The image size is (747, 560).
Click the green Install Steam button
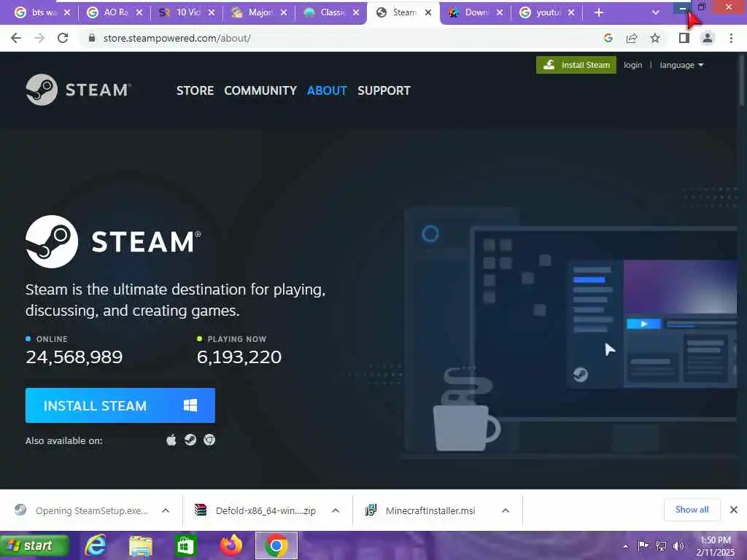pos(576,65)
